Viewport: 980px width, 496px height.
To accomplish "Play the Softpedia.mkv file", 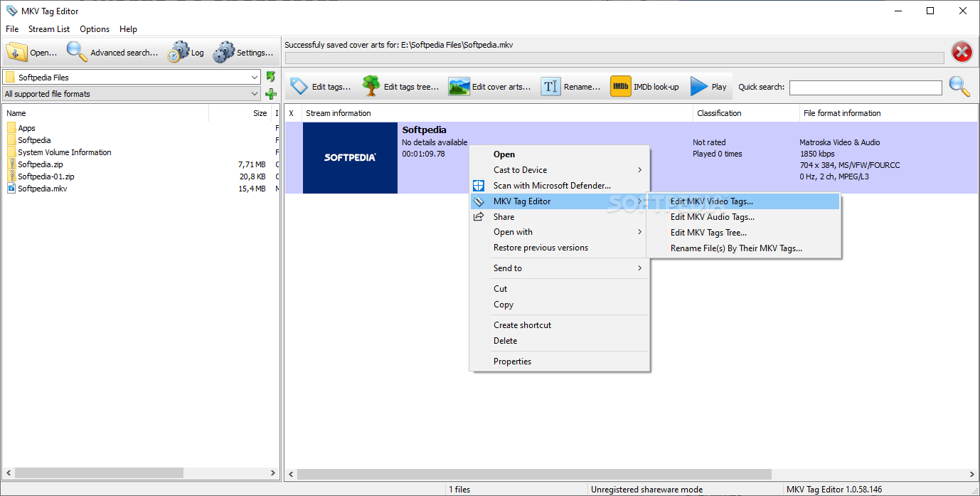I will click(x=708, y=86).
